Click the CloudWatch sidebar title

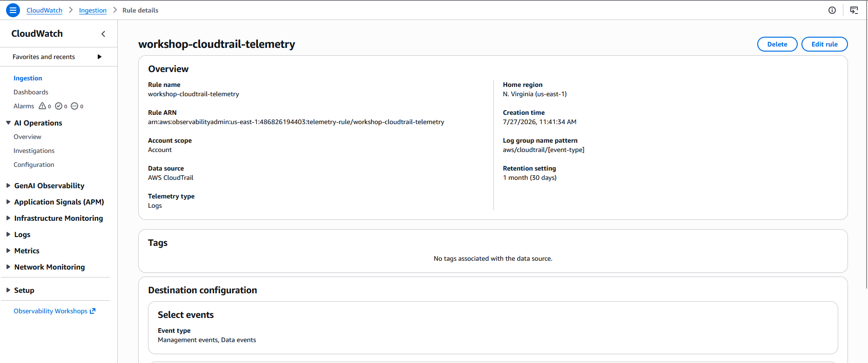(x=37, y=33)
